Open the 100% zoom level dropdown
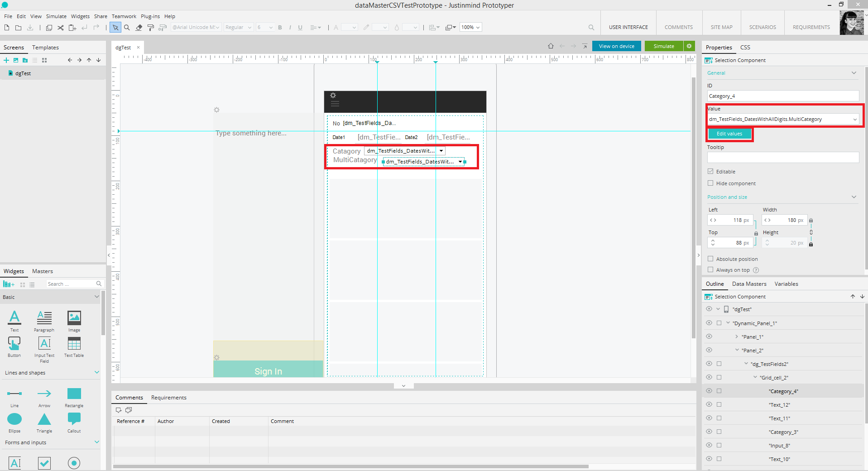This screenshot has height=471, width=868. click(x=470, y=27)
